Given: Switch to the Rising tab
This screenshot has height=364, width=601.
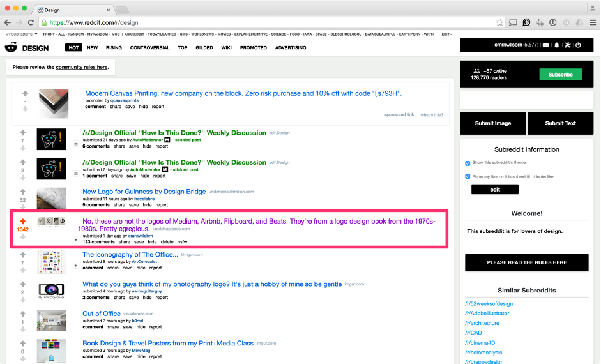Looking at the screenshot, I should point(114,47).
